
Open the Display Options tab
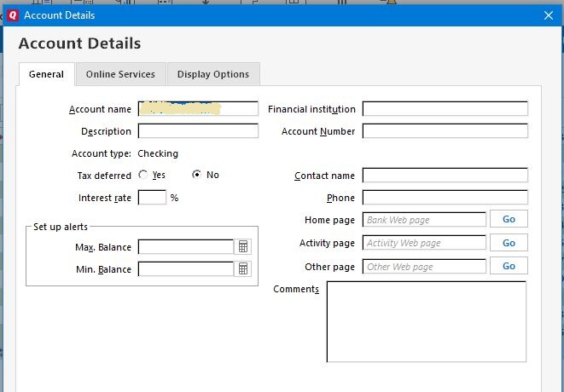tap(213, 74)
